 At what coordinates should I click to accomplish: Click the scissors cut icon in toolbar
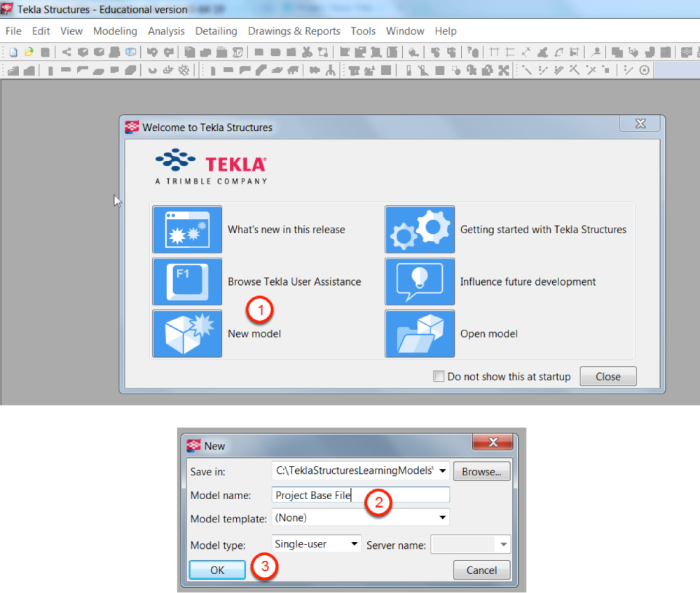coord(307,53)
